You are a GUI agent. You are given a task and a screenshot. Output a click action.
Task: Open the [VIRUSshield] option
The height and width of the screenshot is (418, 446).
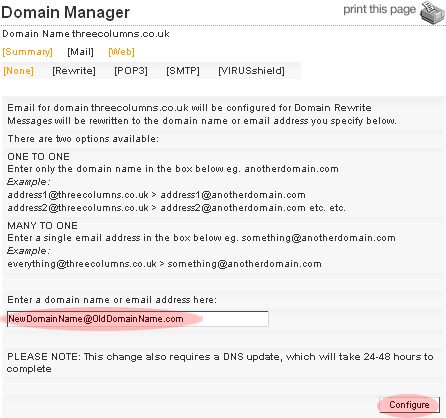point(251,71)
